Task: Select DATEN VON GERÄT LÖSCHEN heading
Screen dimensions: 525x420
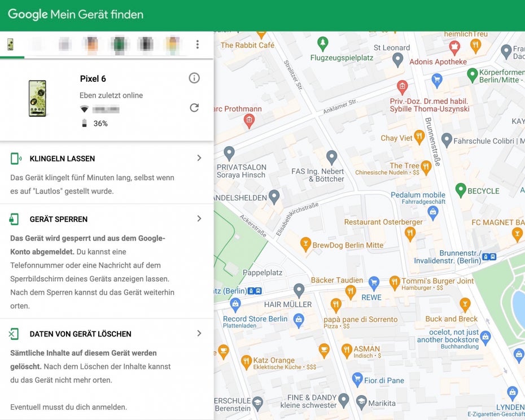Action: 80,334
